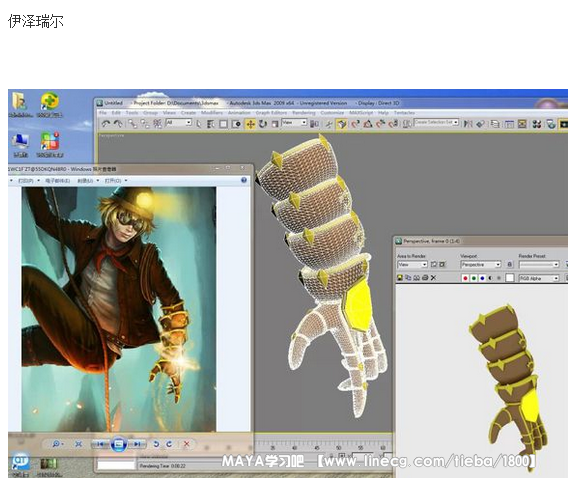Open the Modifiers menu
The height and width of the screenshot is (478, 573).
pos(212,113)
